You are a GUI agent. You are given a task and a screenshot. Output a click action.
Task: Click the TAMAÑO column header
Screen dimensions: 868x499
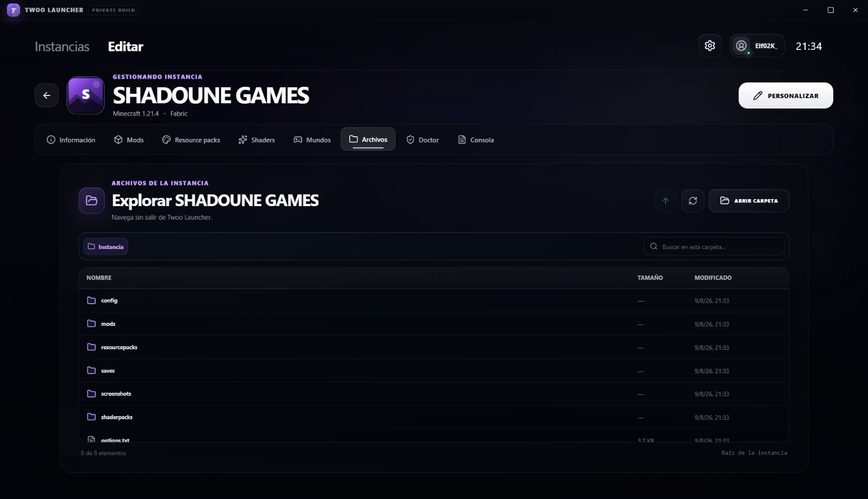[x=650, y=278]
